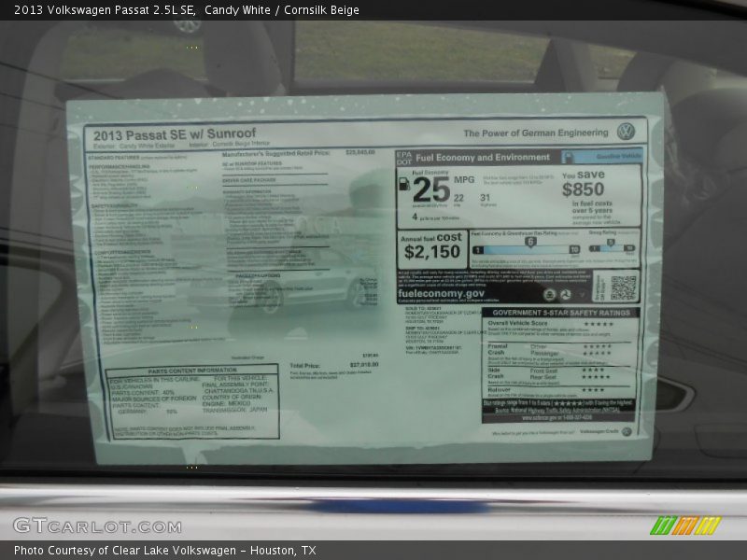Open the fueleconomy.gov link
747x560 pixels.
click(441, 293)
